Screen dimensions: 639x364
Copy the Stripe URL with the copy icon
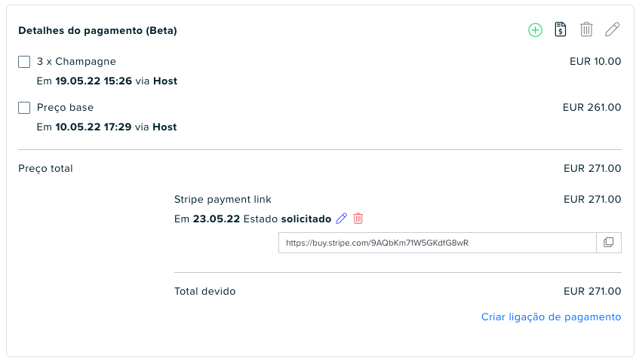coord(608,243)
